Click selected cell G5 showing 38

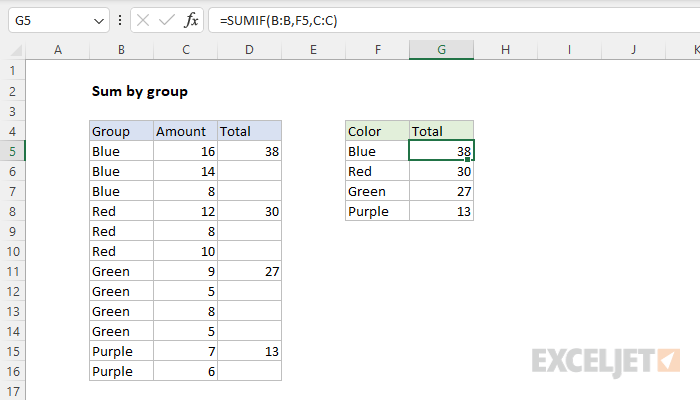pos(442,151)
